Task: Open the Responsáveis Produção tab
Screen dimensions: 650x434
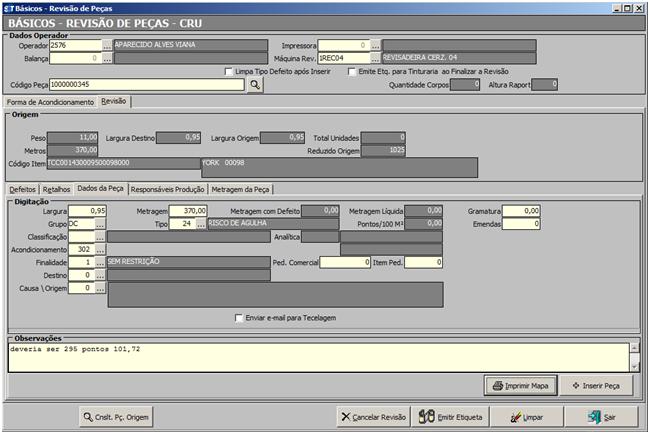Action: point(168,188)
